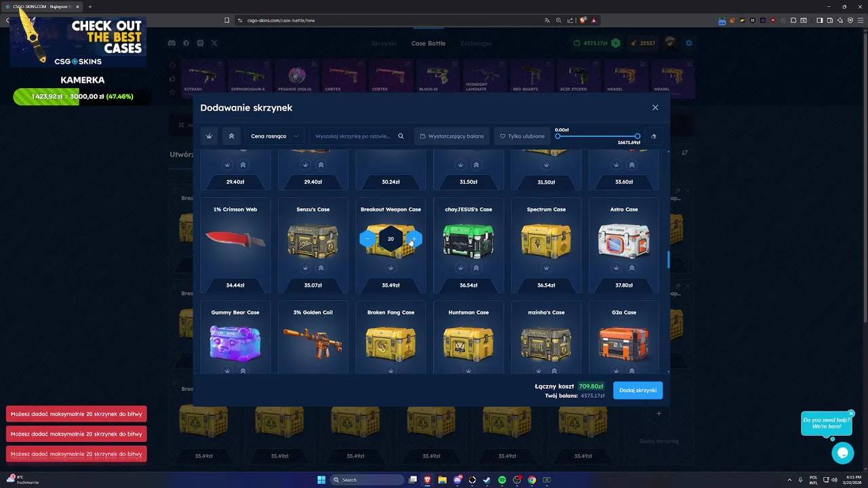Click the maximum price slider handle
The width and height of the screenshot is (868, 488).
[x=637, y=136]
